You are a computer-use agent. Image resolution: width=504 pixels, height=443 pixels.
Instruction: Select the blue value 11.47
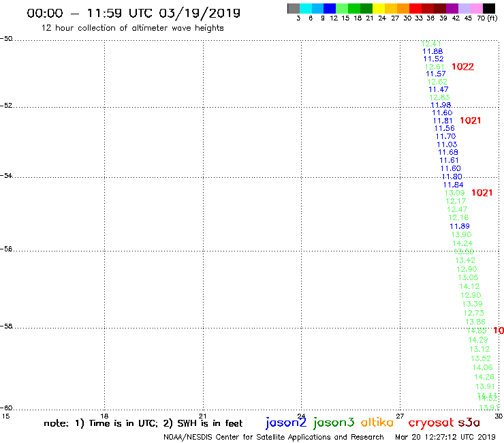click(x=439, y=89)
